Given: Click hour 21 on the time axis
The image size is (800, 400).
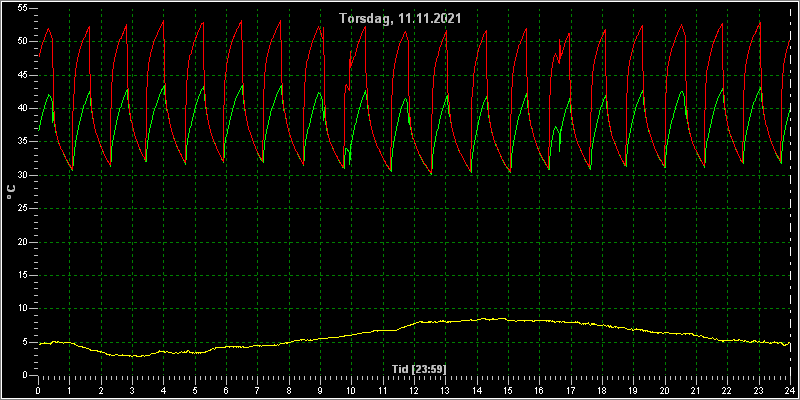Looking at the screenshot, I should [696, 391].
